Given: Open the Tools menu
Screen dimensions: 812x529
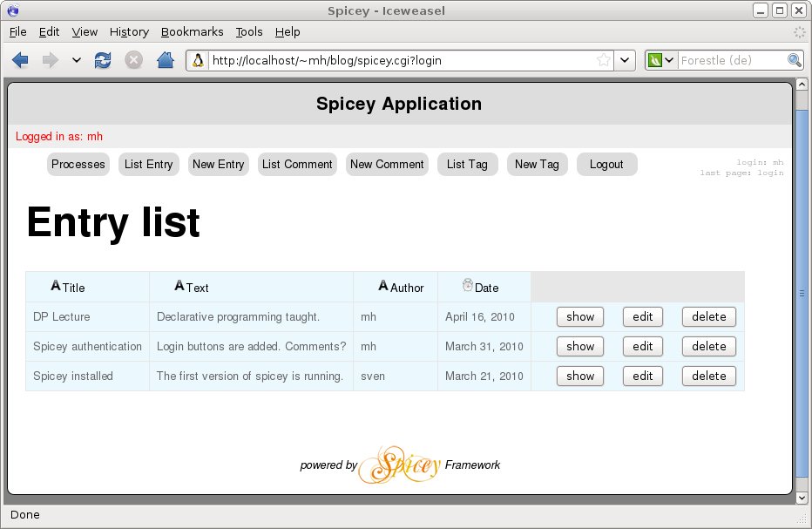Looking at the screenshot, I should pyautogui.click(x=249, y=32).
